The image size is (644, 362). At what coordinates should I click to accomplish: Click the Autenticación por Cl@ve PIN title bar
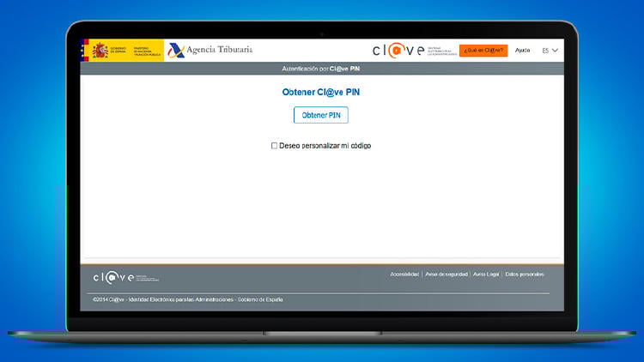tap(322, 69)
